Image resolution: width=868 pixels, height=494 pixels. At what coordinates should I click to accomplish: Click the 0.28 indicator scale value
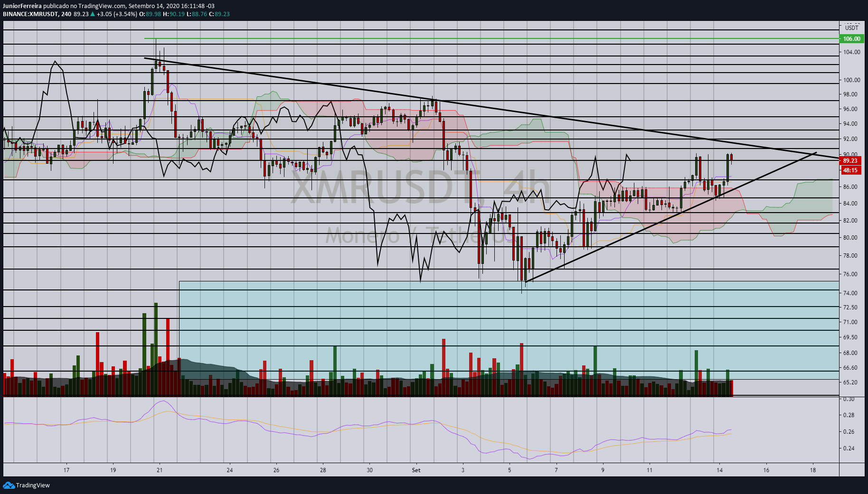[849, 415]
